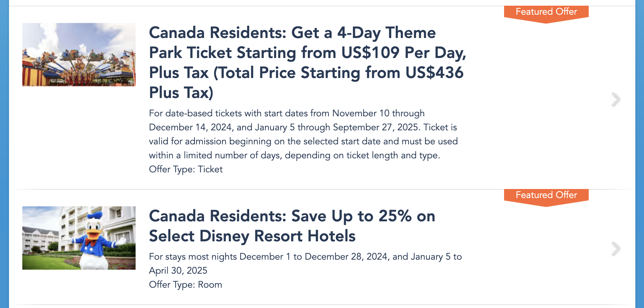Click the Featured Offer badge on ticket offer
644x308 pixels.
click(546, 12)
